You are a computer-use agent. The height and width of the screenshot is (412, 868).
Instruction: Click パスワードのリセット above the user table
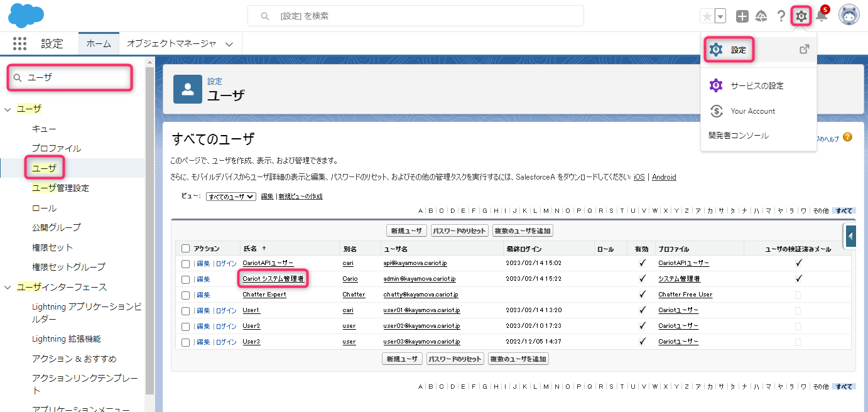pos(460,230)
